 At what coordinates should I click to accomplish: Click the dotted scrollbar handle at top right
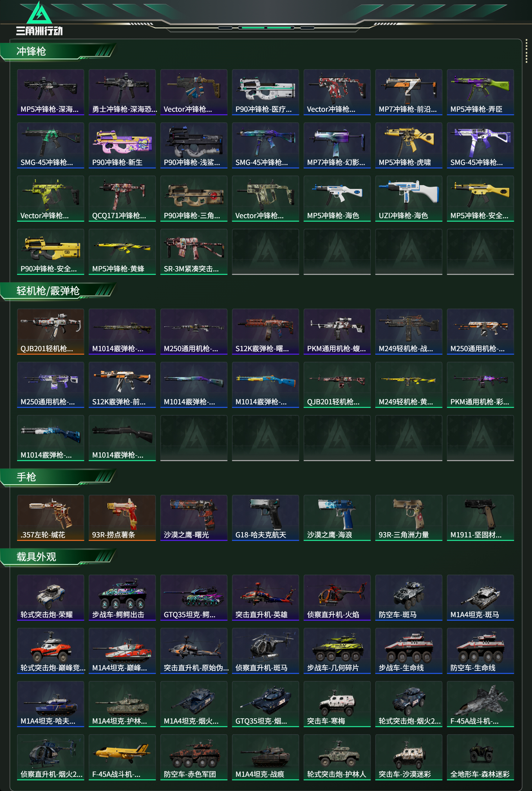526,51
